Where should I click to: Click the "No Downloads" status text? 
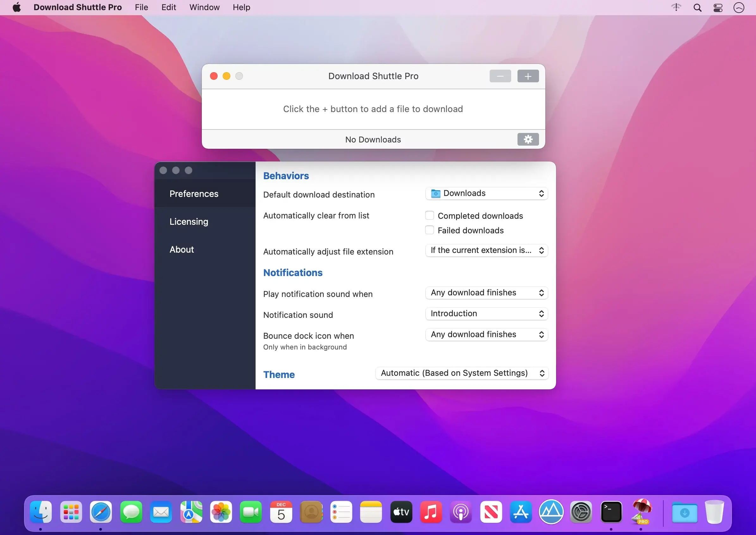point(373,140)
